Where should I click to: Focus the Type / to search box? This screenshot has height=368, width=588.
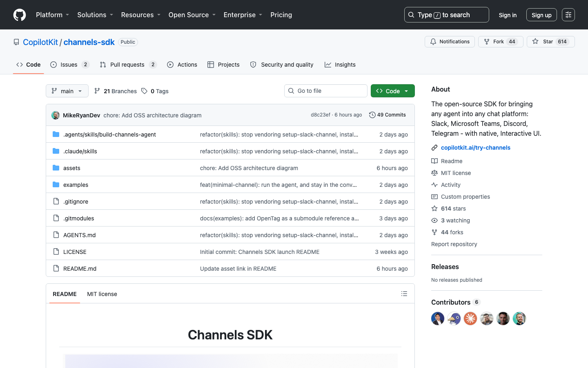click(x=447, y=15)
